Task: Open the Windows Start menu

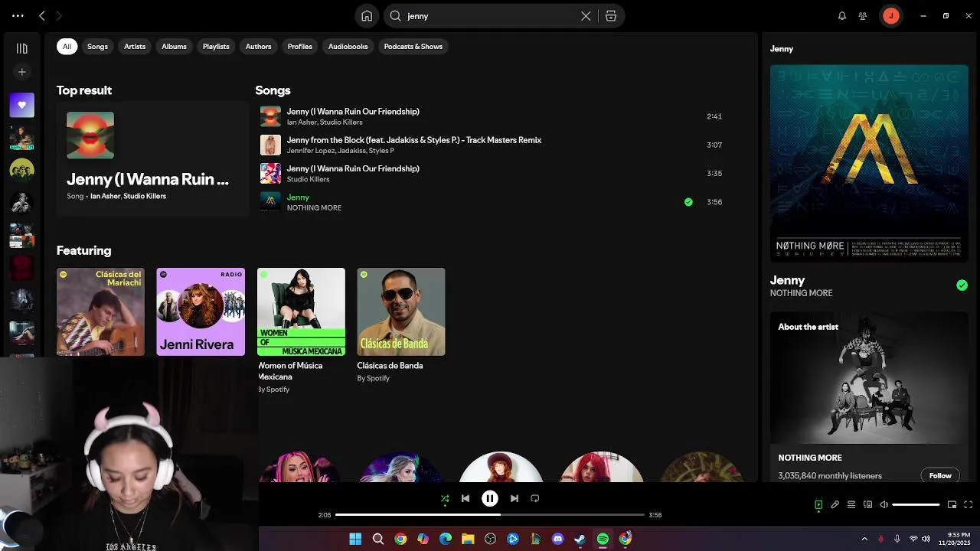Action: click(x=355, y=539)
